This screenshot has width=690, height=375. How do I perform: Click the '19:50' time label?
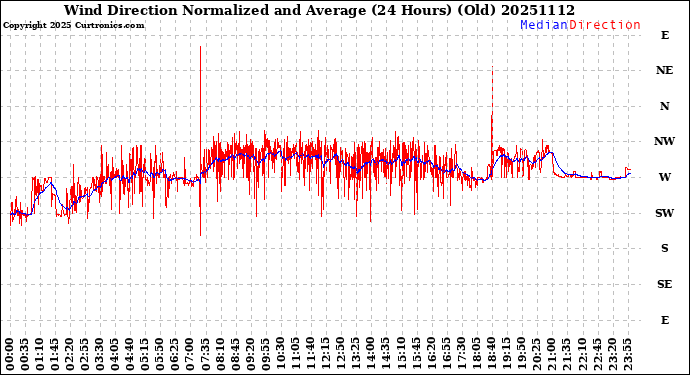(521, 355)
